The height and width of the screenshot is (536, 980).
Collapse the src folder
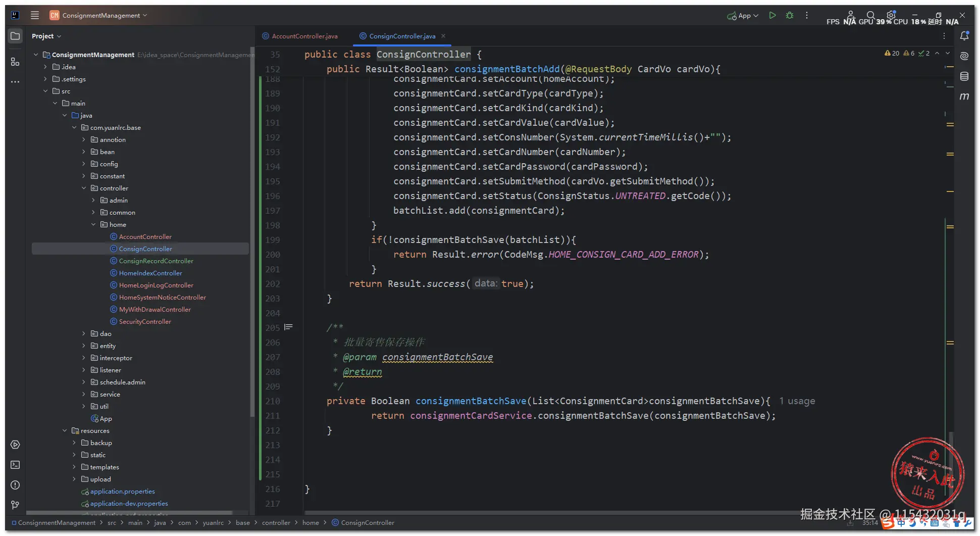pos(45,91)
